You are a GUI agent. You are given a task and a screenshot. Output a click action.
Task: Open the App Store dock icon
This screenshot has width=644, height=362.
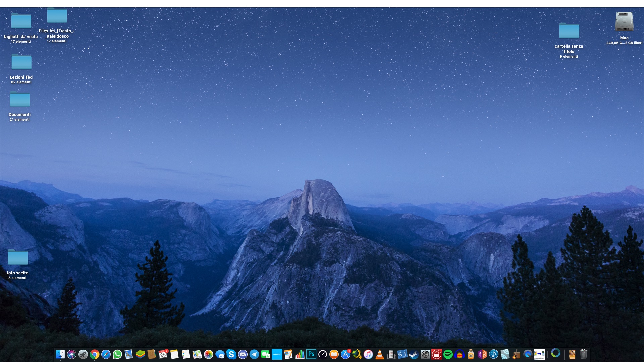(x=345, y=354)
